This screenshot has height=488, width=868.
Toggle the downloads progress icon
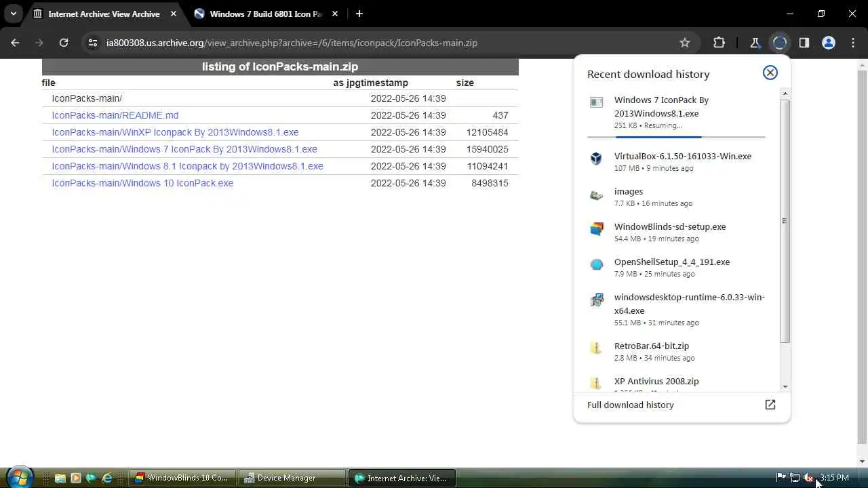coord(779,43)
